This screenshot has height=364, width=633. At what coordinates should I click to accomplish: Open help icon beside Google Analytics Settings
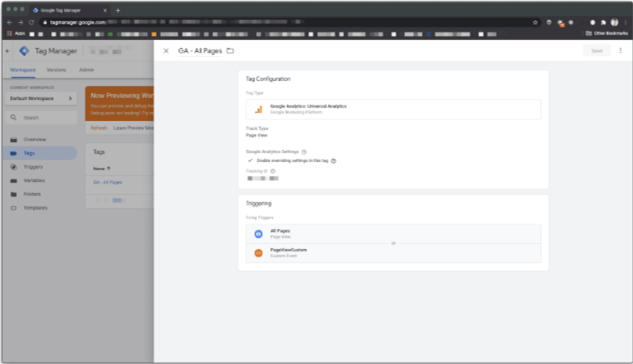point(304,151)
